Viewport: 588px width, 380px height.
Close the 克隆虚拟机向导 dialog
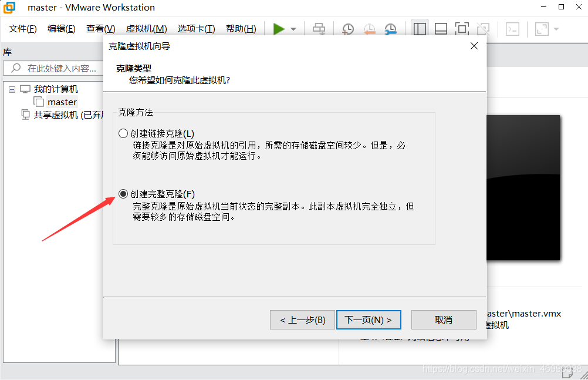(x=474, y=46)
